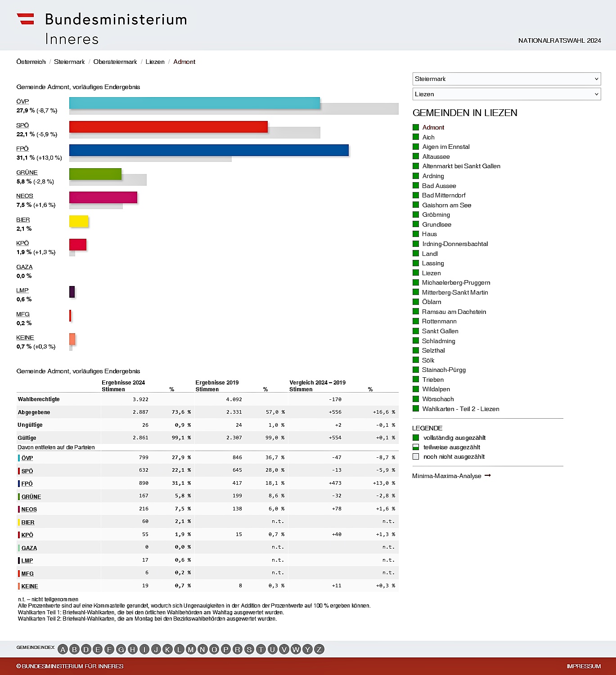Image resolution: width=616 pixels, height=675 pixels.
Task: Open the Bad Mitterndorf municipality link
Action: [444, 195]
